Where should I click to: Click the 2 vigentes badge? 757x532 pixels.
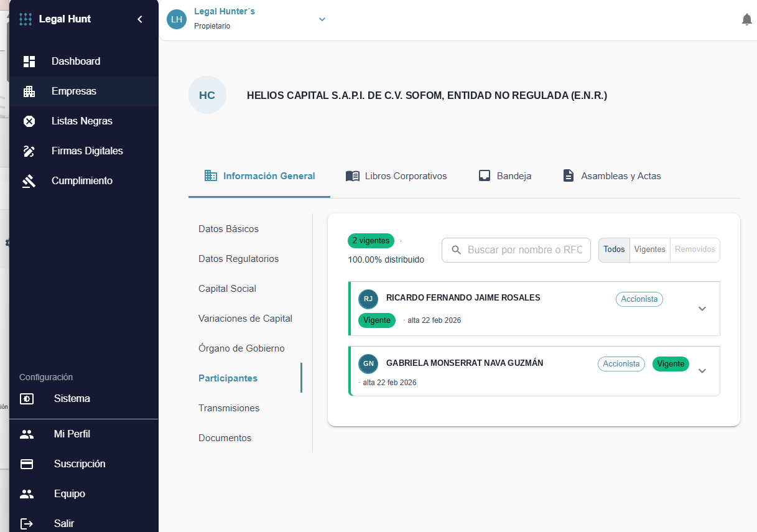point(371,241)
